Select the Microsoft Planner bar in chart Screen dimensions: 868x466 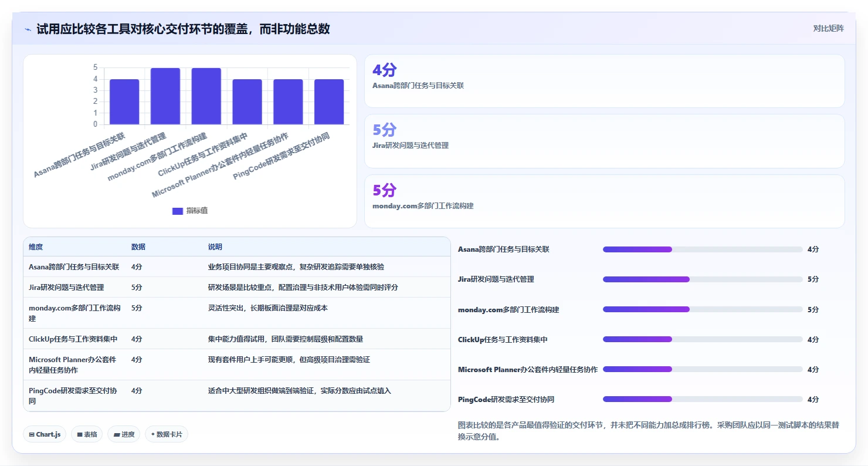coord(288,102)
